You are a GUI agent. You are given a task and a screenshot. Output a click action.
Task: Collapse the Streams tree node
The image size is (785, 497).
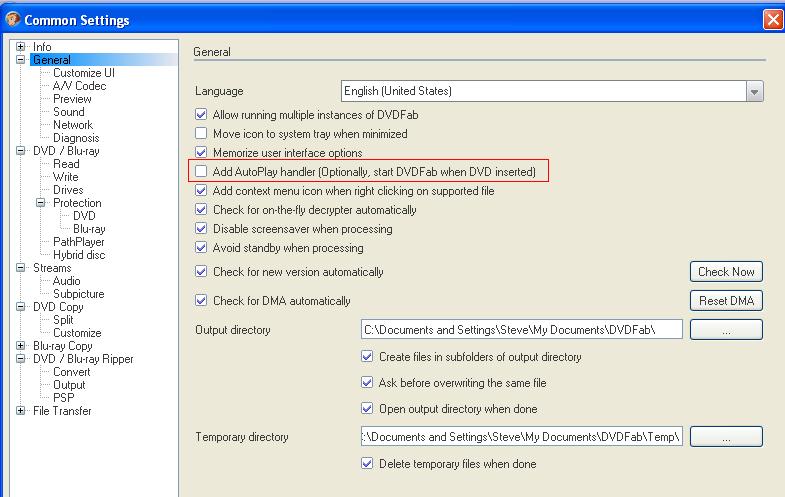(21, 268)
